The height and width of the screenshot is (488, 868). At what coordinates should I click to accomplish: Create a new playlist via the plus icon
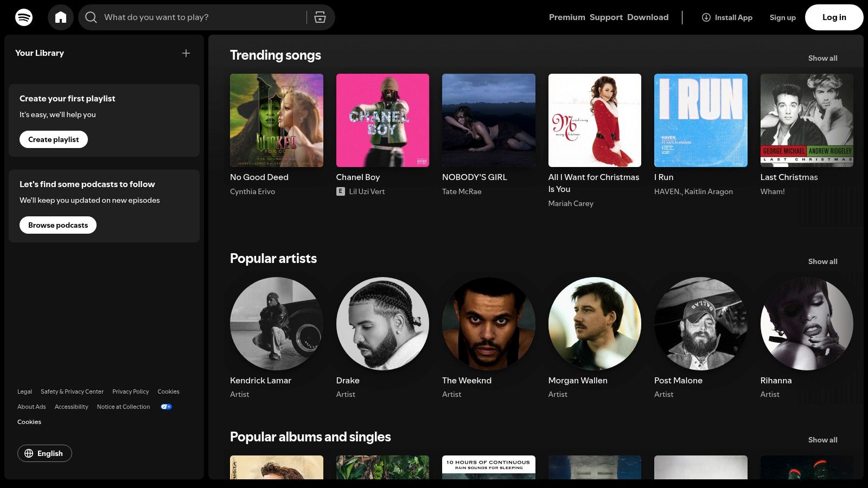(x=186, y=53)
